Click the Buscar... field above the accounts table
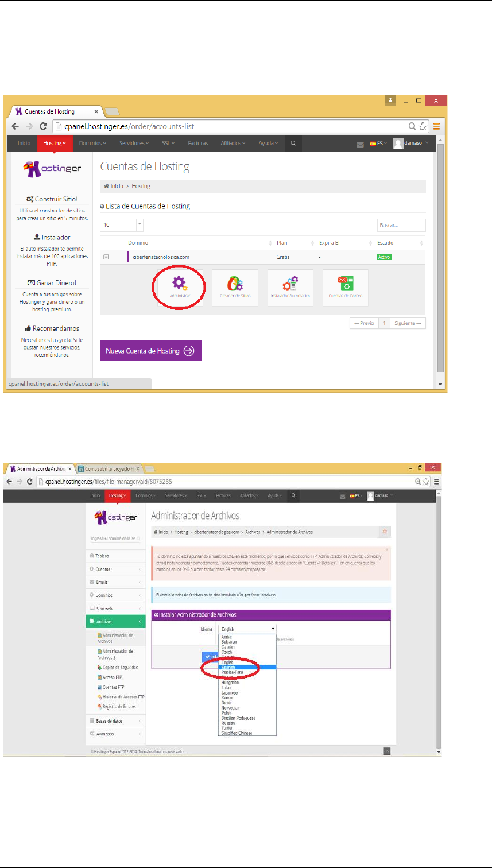The width and height of the screenshot is (492, 868). tap(401, 225)
